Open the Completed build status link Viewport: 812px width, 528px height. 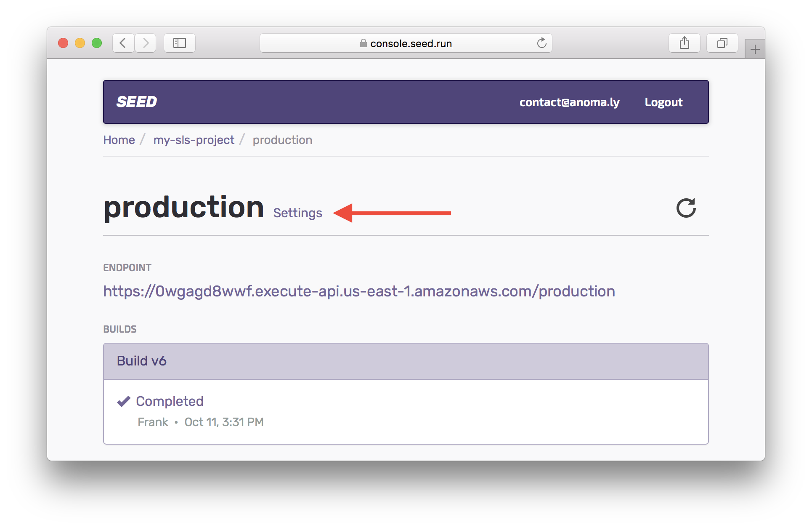[170, 401]
